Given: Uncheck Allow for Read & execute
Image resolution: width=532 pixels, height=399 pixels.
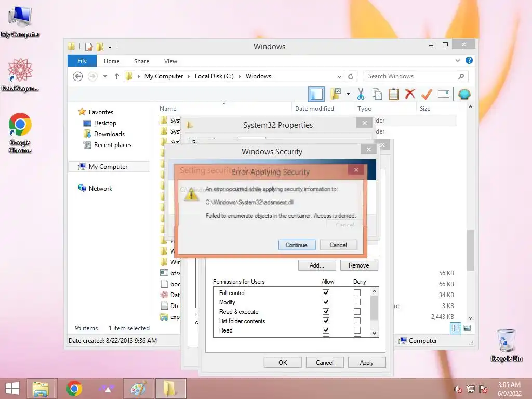Looking at the screenshot, I should [x=326, y=312].
